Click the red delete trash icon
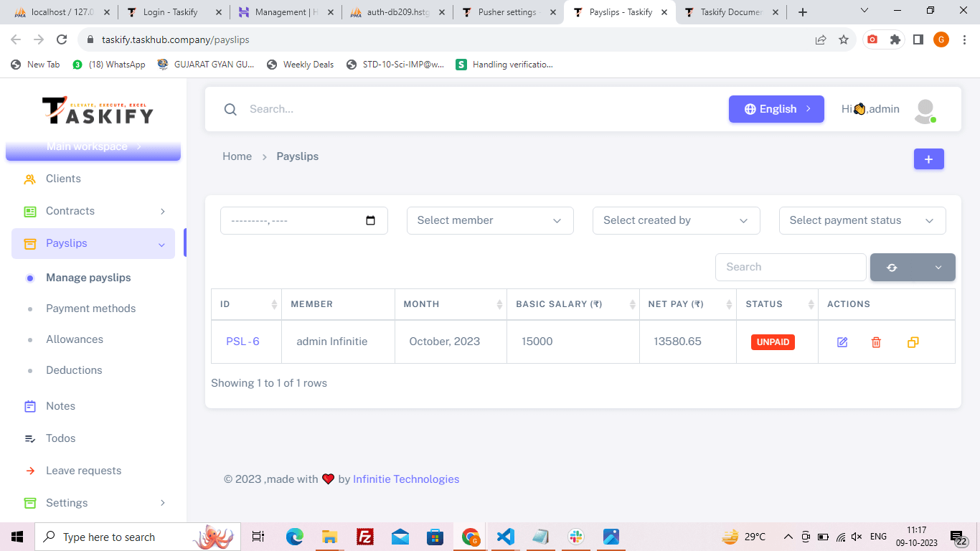Screen dimensions: 980x551 pyautogui.click(x=876, y=342)
